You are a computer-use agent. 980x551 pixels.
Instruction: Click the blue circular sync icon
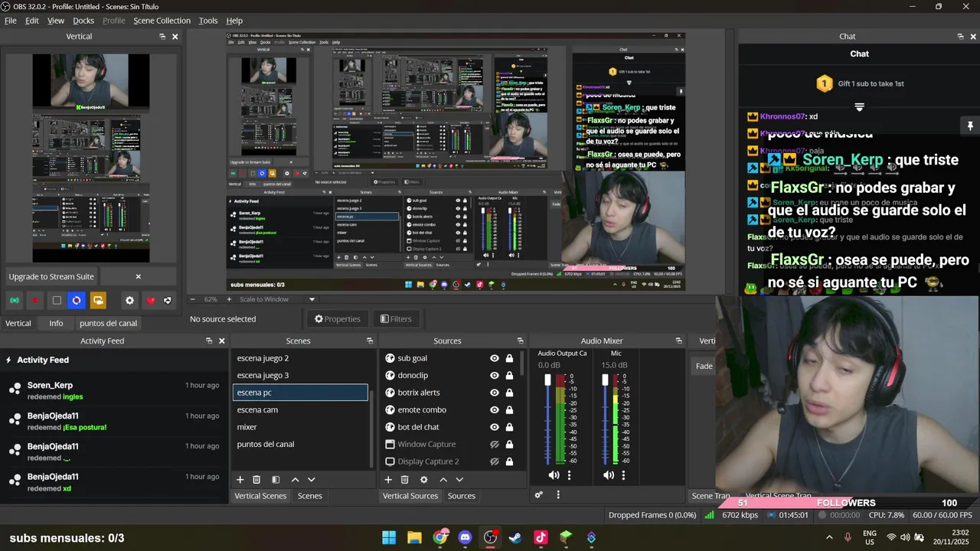[77, 301]
